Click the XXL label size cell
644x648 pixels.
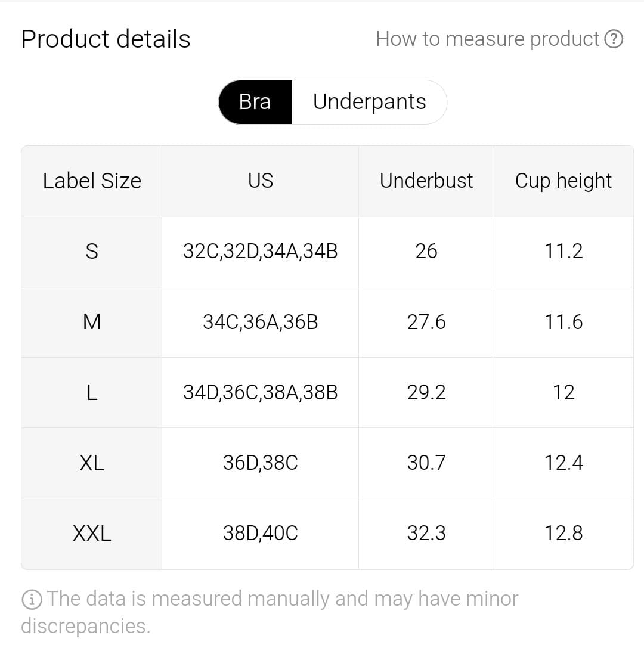pos(92,533)
